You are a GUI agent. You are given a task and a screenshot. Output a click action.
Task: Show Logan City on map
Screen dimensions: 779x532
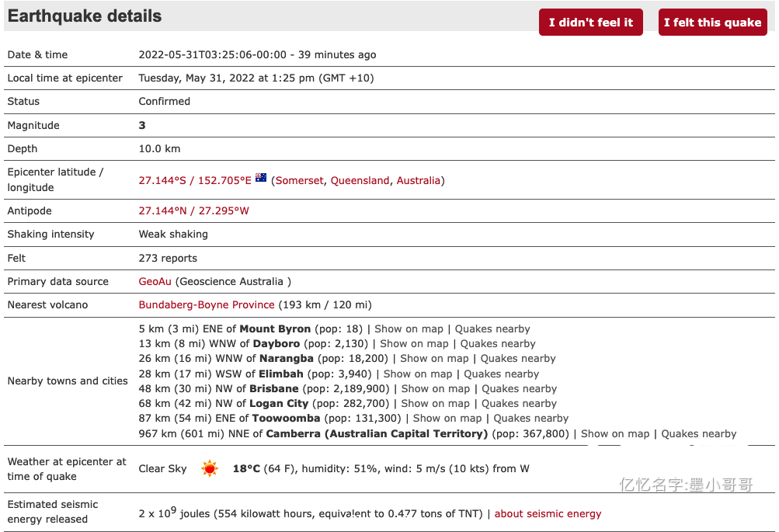pos(435,403)
